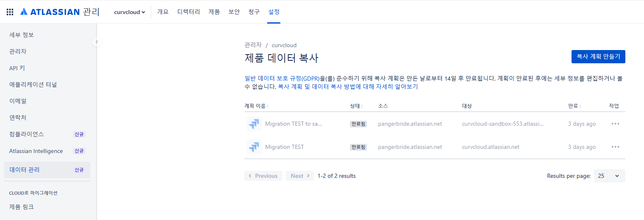Go to 보안 tab
This screenshot has width=644, height=220.
tap(234, 12)
